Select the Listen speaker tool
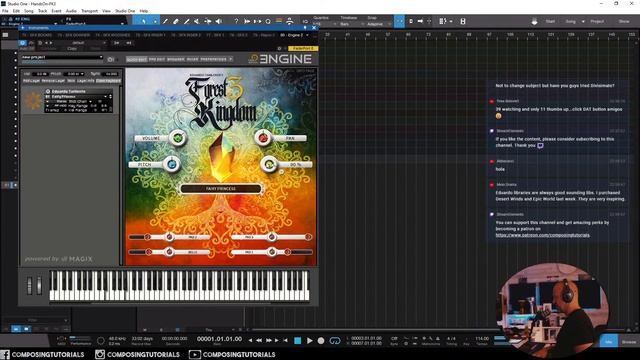640x360 pixels. point(218,21)
